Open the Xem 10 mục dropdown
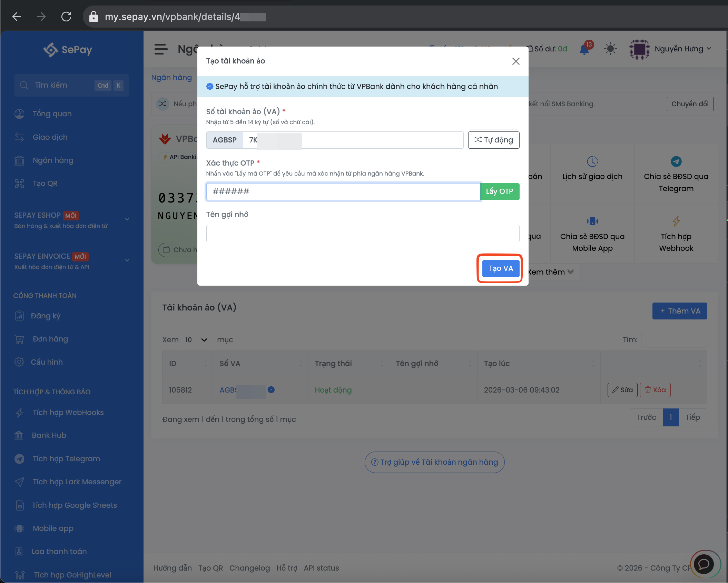Image resolution: width=728 pixels, height=583 pixels. click(197, 340)
